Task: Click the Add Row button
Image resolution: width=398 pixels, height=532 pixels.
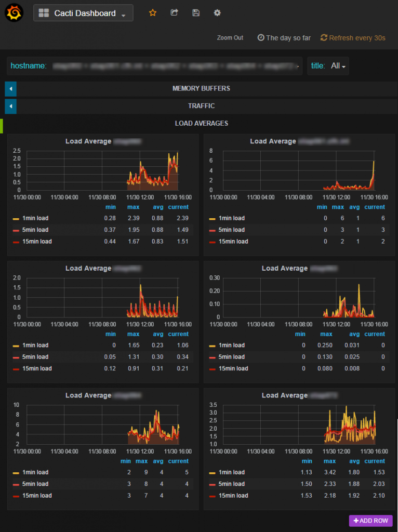Action: [371, 521]
